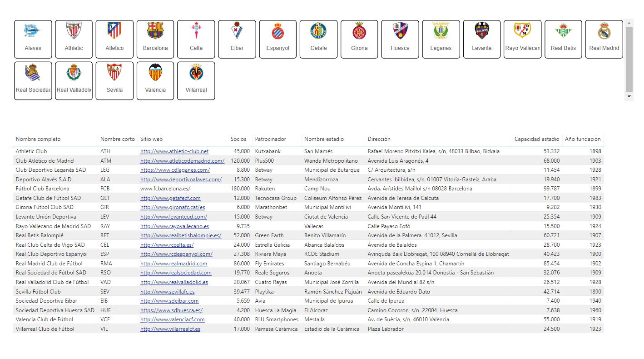Click the team slicer vertical scrollbar thumb

(629, 59)
